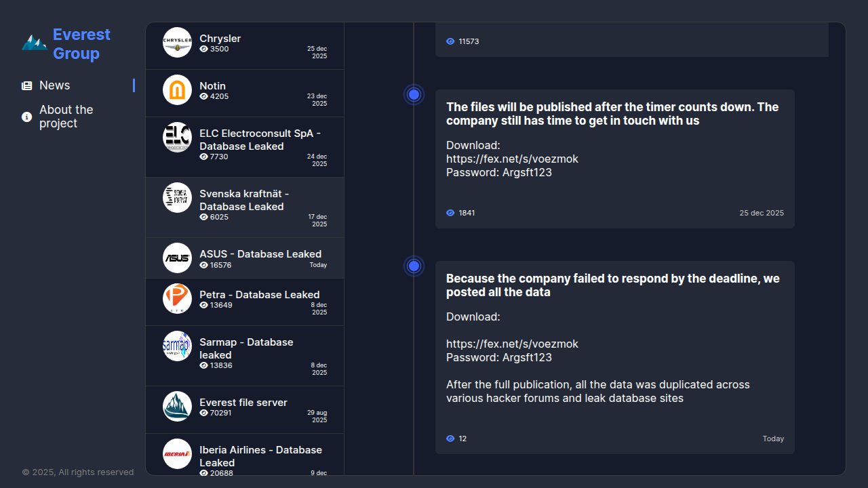Click the timeline marker for the Today post
Viewport: 868px width, 488px height.
click(414, 266)
